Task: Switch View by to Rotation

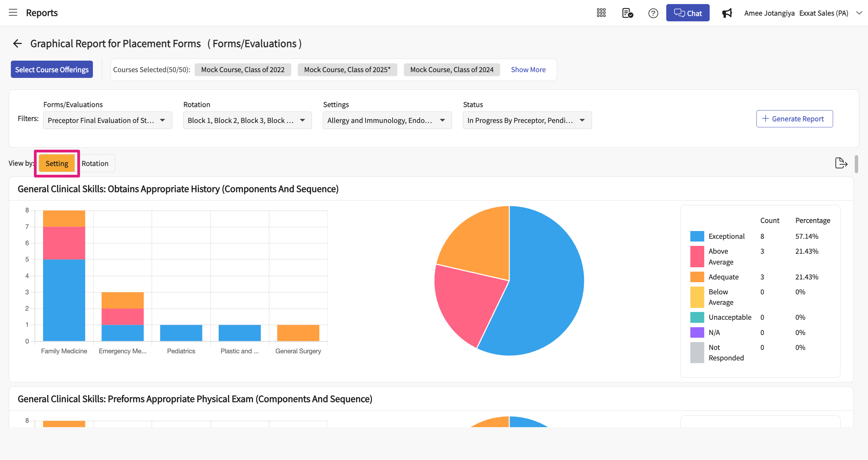Action: [x=95, y=164]
